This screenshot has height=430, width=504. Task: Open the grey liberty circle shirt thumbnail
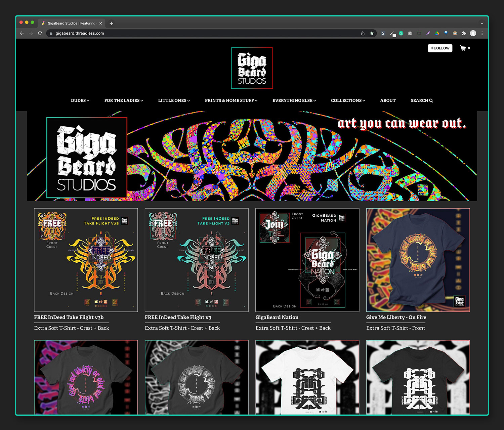[x=197, y=377]
